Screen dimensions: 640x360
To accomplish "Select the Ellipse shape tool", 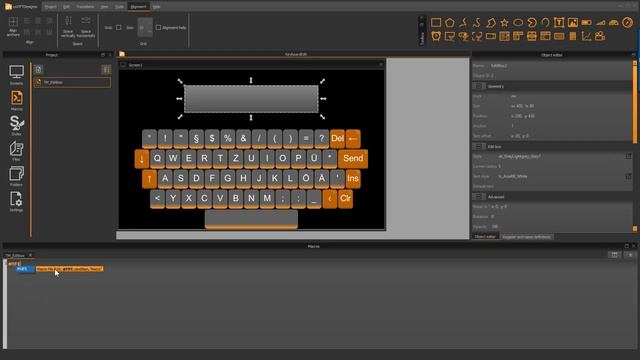I will click(x=518, y=22).
